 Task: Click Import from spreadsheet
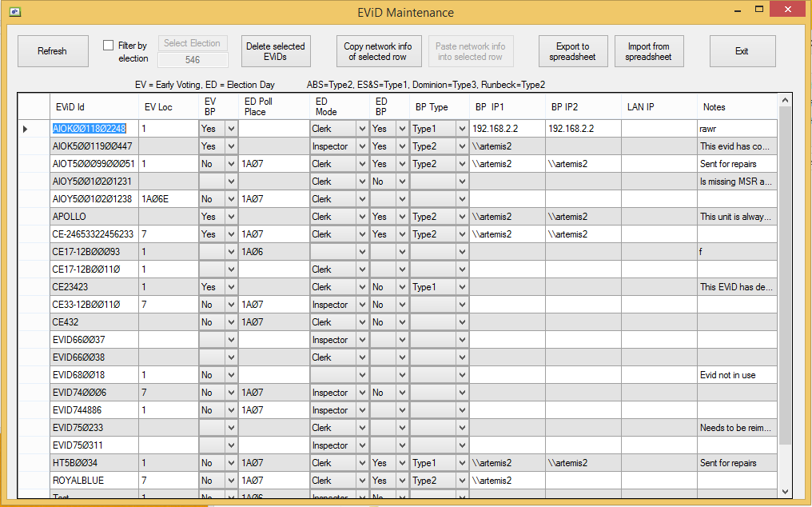point(649,51)
